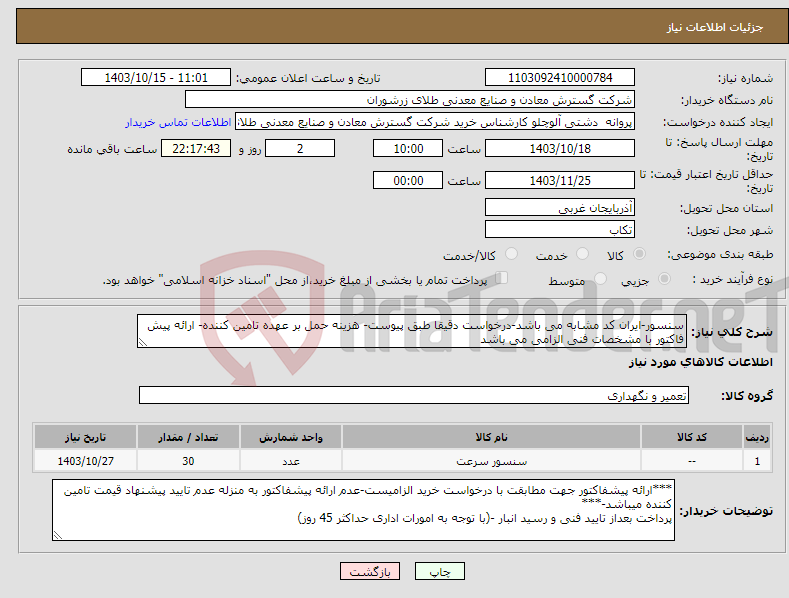Click the واحد شمارش column header
Image resolution: width=789 pixels, height=598 pixels.
click(291, 437)
